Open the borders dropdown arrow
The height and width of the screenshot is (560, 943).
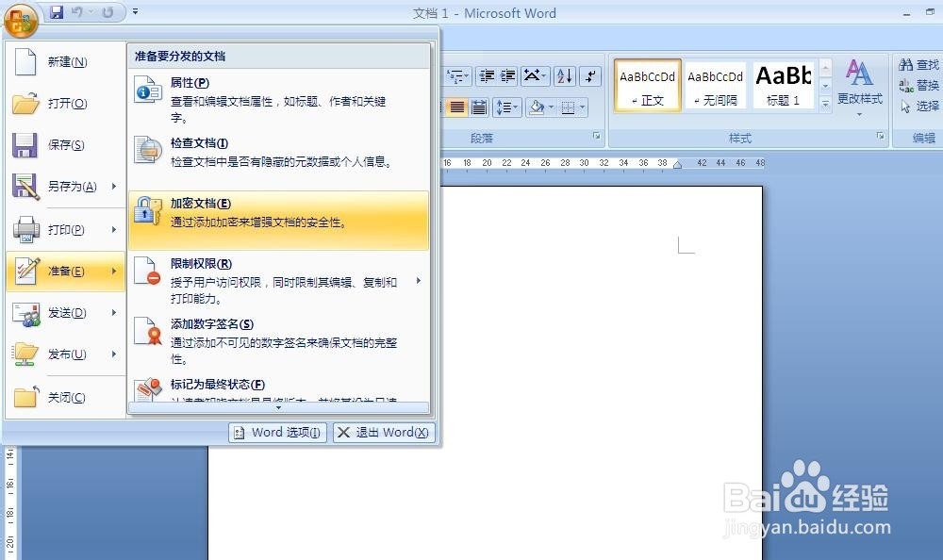pos(582,107)
